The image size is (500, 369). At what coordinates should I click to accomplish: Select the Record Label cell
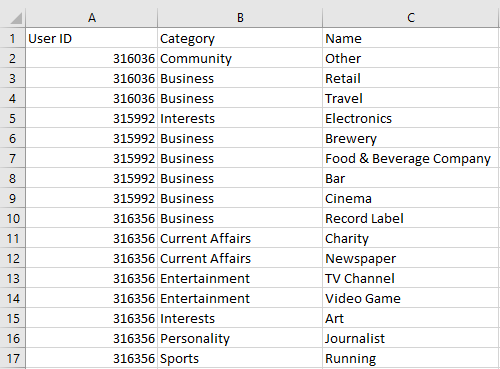coord(411,218)
